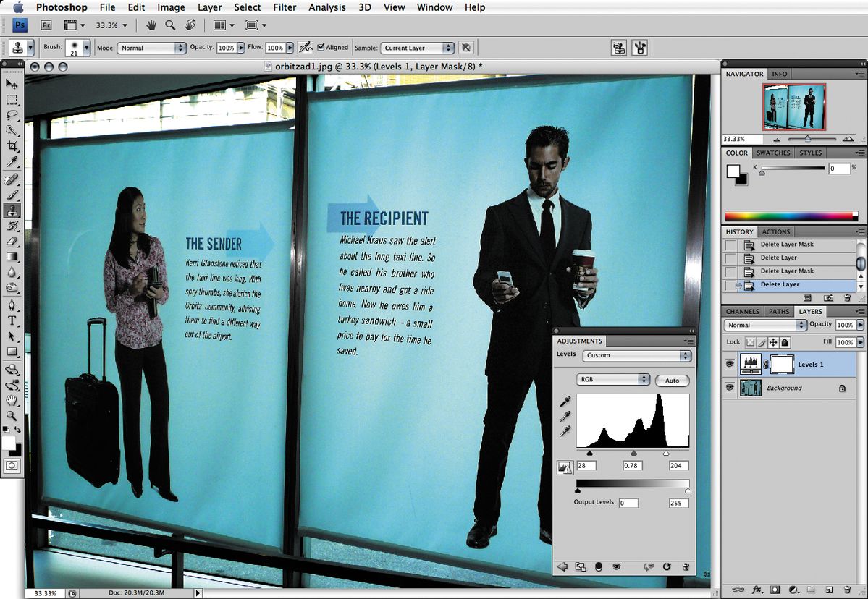Select the Eraser tool
868x599 pixels.
[x=12, y=242]
